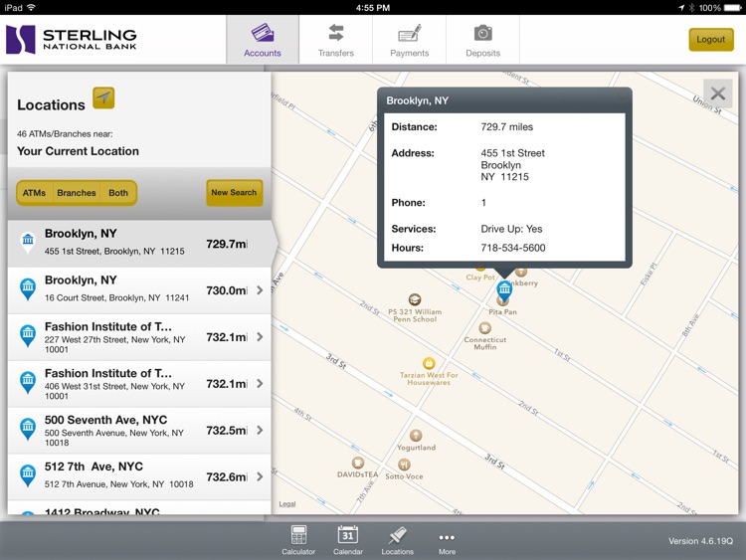Select the 512 7th Ave, NYC row
Viewport: 746px width, 560px height.
[139, 476]
